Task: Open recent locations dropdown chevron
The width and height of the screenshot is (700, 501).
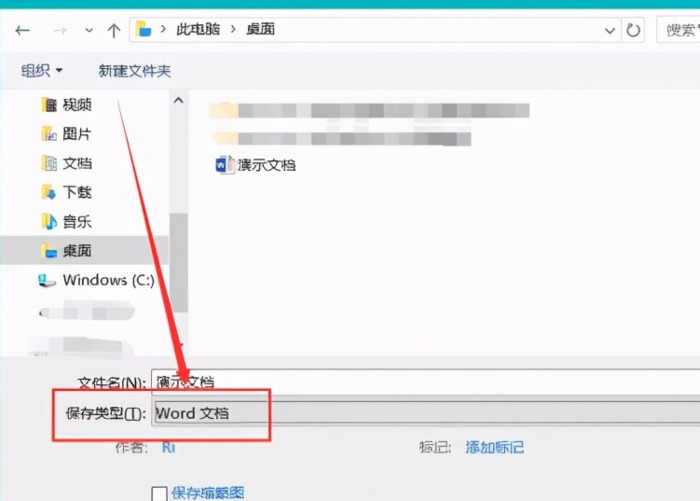Action: coord(89,30)
